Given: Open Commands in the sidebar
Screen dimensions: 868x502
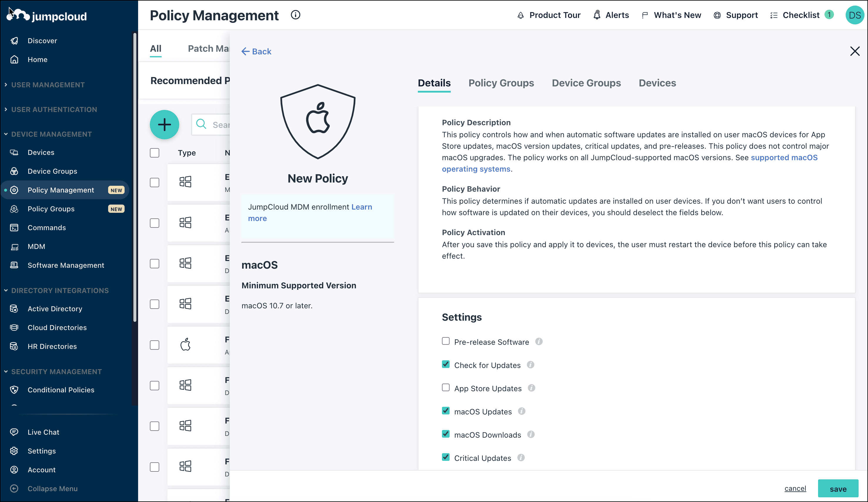Looking at the screenshot, I should click(46, 228).
